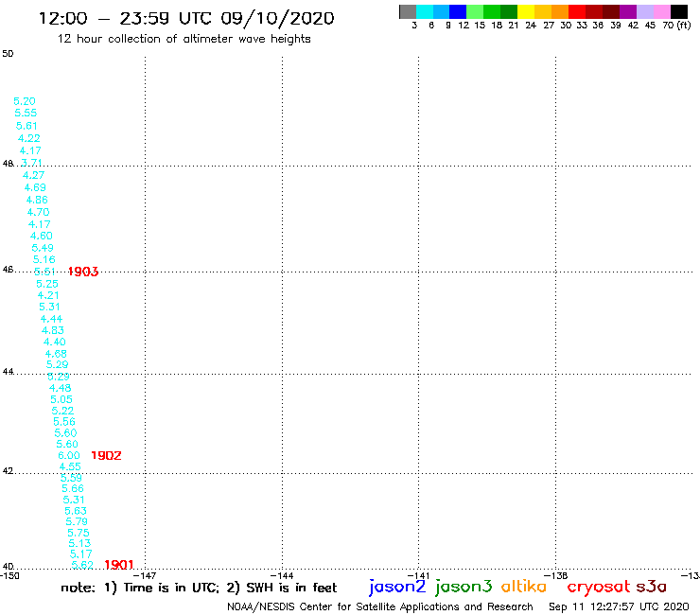Viewport: 700px width, 615px height.
Task: Click the wave height value 4.27
Action: click(x=33, y=175)
